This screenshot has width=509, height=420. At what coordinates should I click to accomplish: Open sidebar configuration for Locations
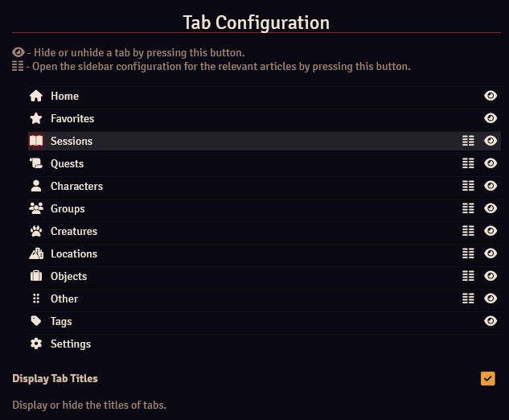(x=468, y=253)
